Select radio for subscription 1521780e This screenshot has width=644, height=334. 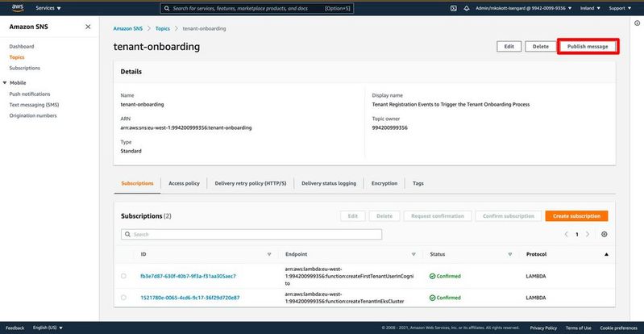[123, 298]
